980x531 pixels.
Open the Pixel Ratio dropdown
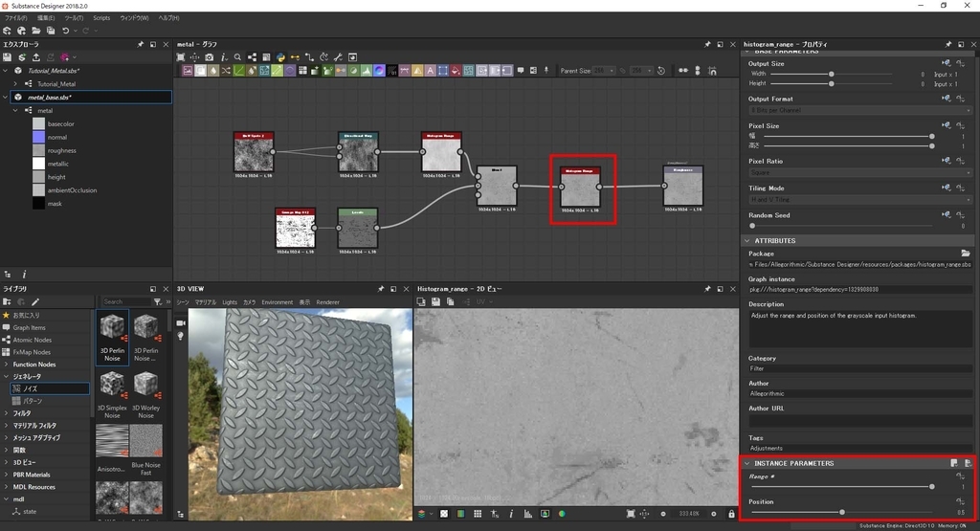point(860,172)
